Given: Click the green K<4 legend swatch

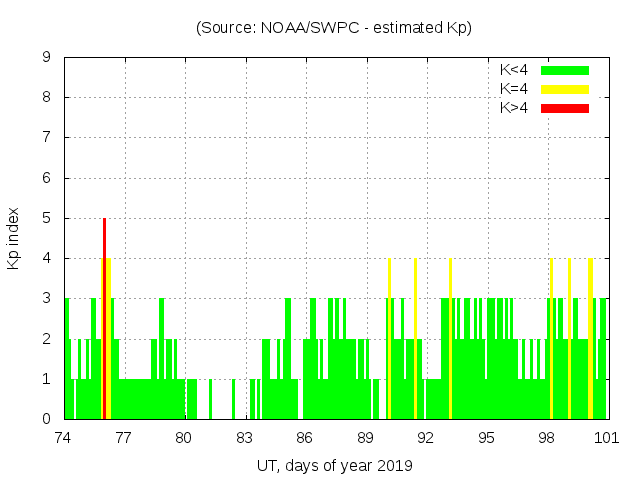Looking at the screenshot, I should (x=565, y=70).
